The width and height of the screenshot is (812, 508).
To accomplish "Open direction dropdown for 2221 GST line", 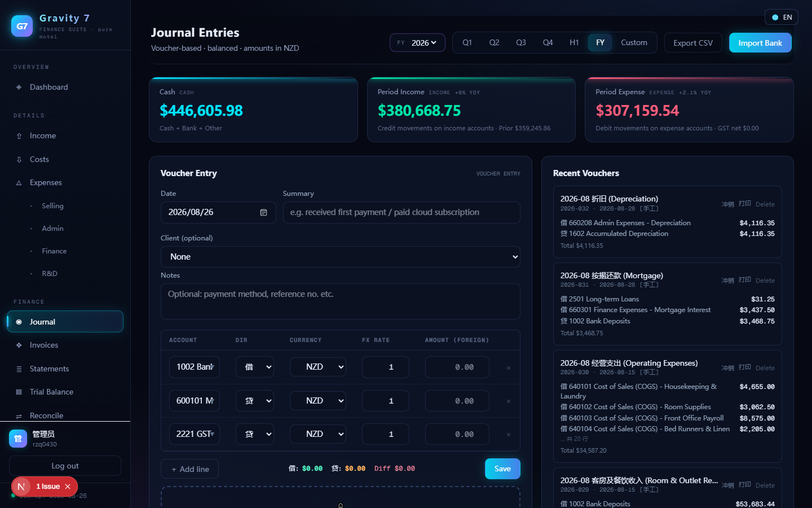I will (255, 434).
